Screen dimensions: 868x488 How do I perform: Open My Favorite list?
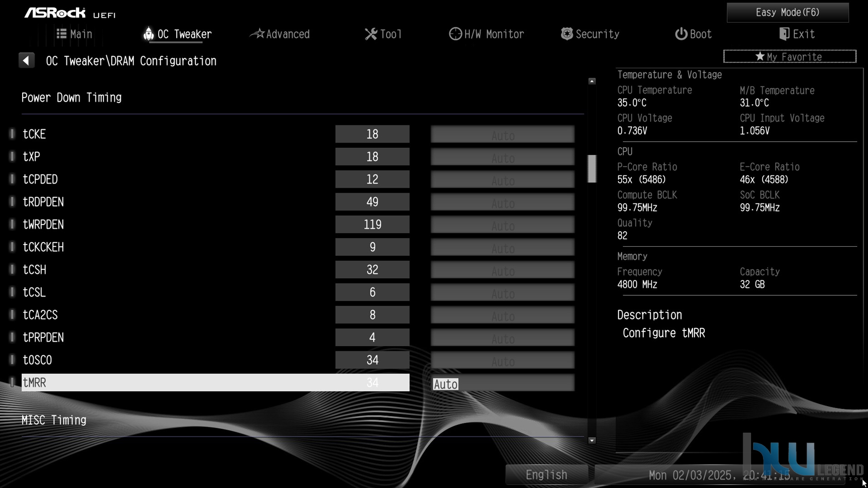[x=790, y=56]
